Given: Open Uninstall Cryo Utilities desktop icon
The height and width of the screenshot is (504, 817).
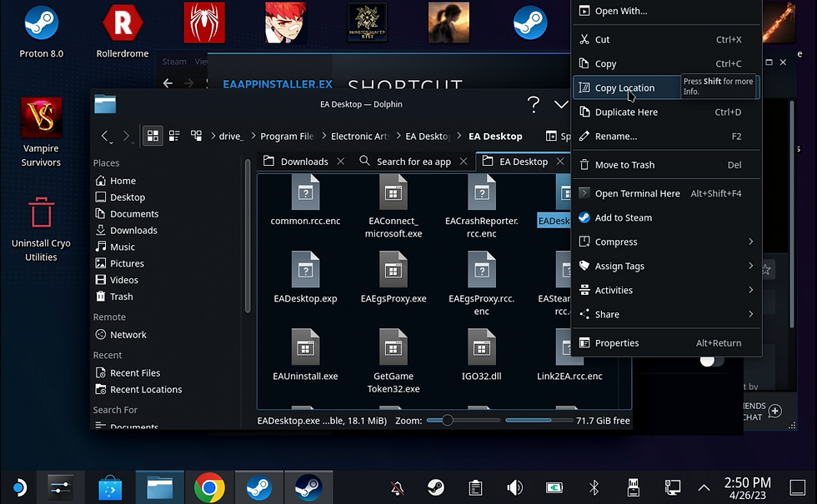Looking at the screenshot, I should coord(41,229).
